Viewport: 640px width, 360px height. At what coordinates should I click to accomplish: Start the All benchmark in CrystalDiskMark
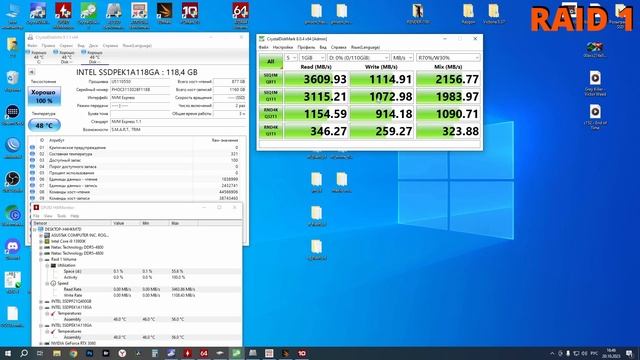tap(271, 62)
